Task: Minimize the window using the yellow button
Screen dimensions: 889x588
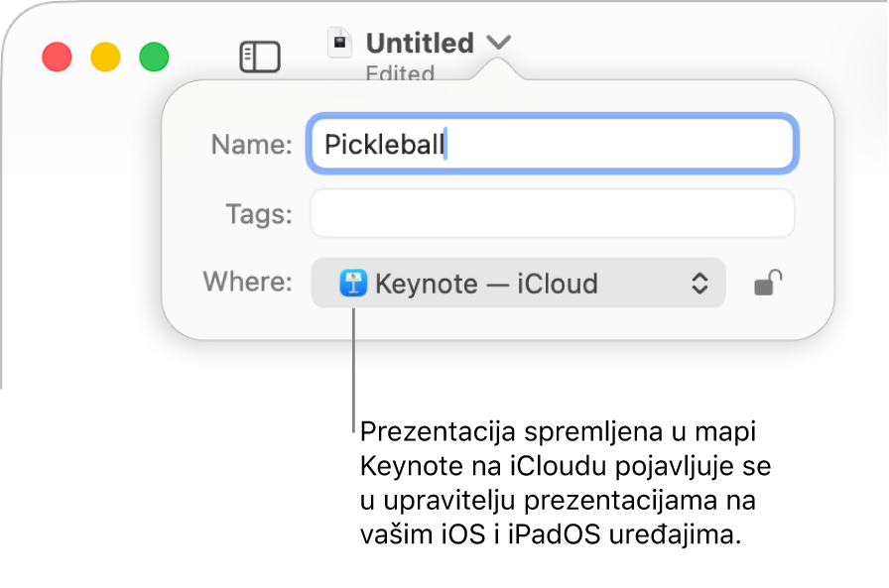Action: tap(105, 57)
